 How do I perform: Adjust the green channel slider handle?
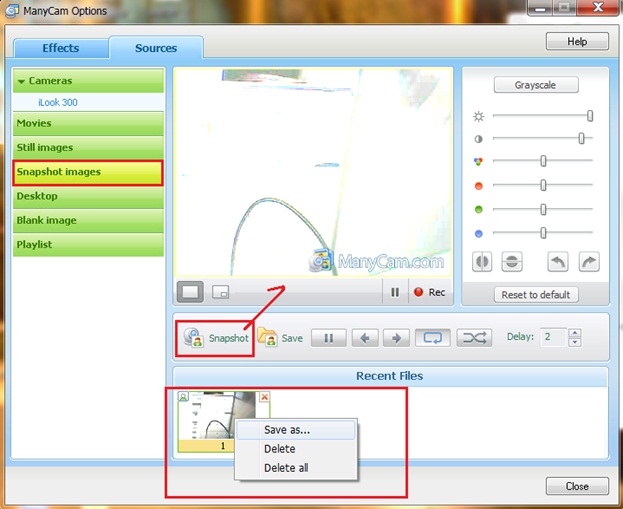coord(543,209)
